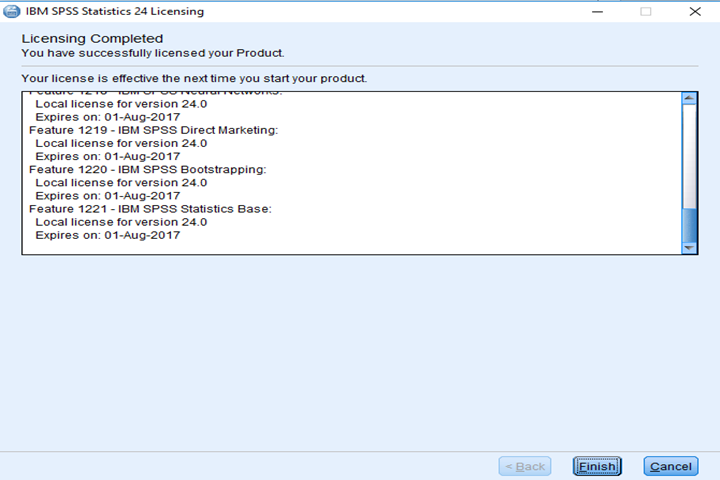The width and height of the screenshot is (720, 480).
Task: Select "Feature 1220 - IBM SPSS Bootstrapping" line
Action: pyautogui.click(x=147, y=169)
